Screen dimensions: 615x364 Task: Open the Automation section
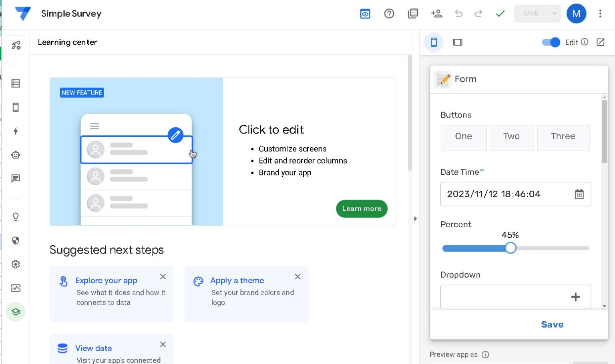point(16,131)
